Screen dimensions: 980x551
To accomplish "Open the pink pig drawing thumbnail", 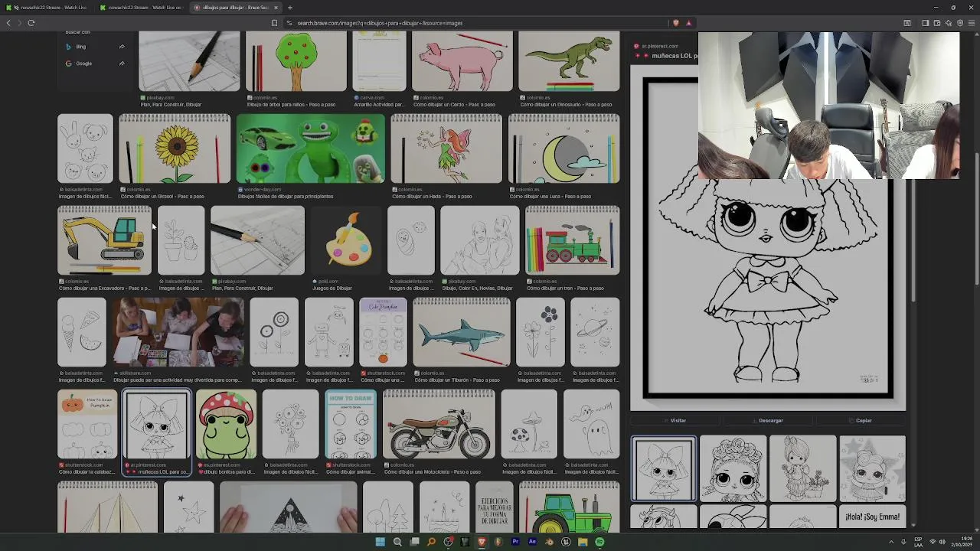I will tap(462, 61).
